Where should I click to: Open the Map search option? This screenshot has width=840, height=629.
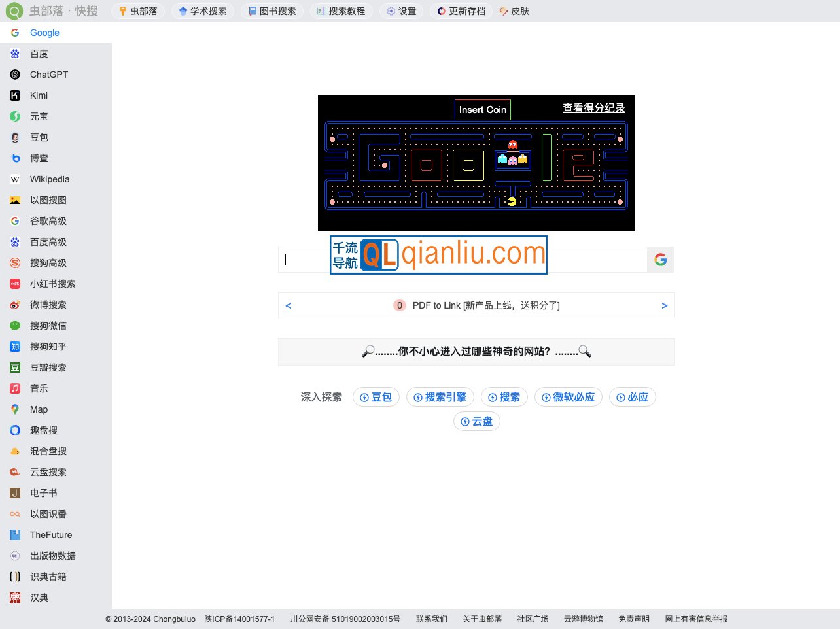point(38,409)
